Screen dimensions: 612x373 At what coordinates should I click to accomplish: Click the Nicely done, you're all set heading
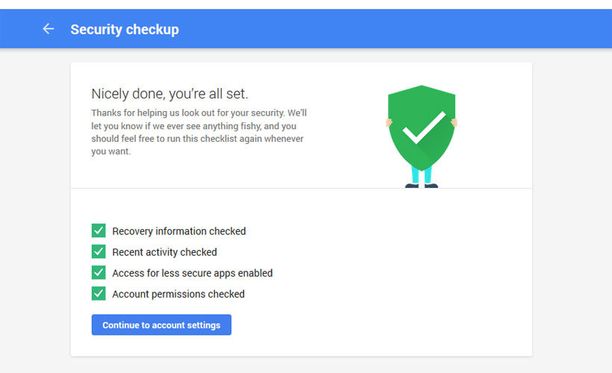(x=170, y=94)
